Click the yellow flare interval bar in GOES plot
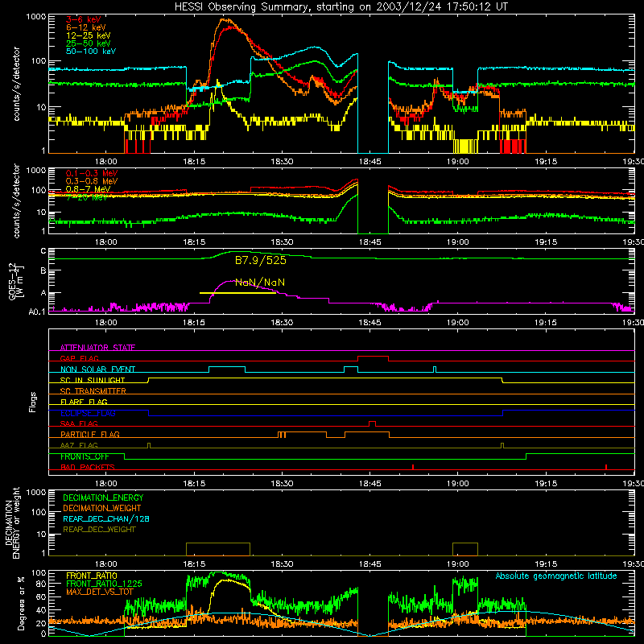Screen dimensions: 644x644 pos(237,293)
